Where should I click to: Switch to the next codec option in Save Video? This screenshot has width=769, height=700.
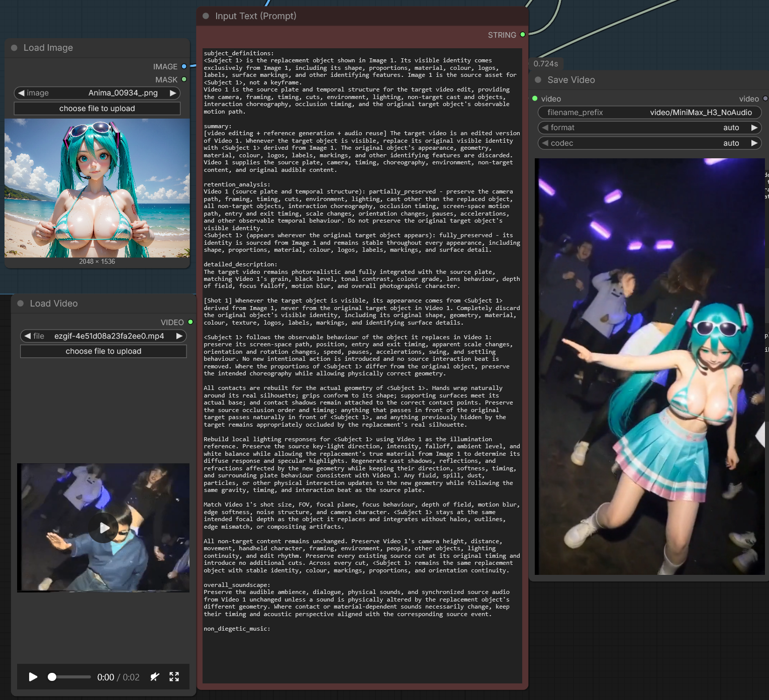pos(754,143)
